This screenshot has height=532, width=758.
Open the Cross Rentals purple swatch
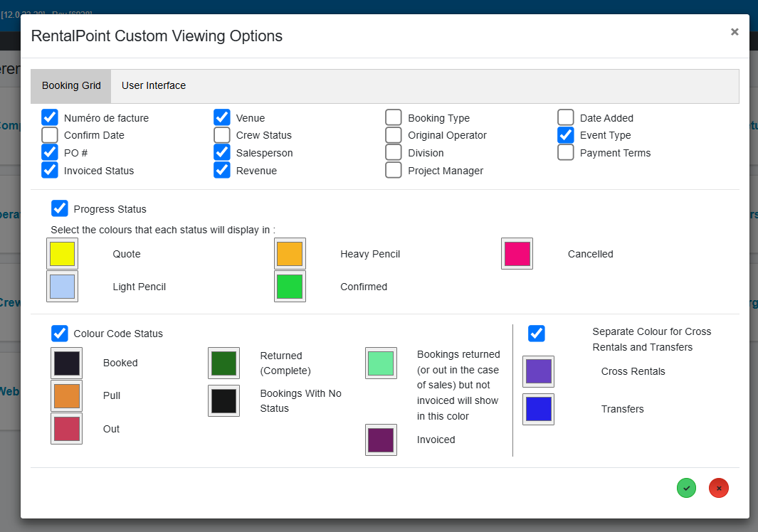539,371
